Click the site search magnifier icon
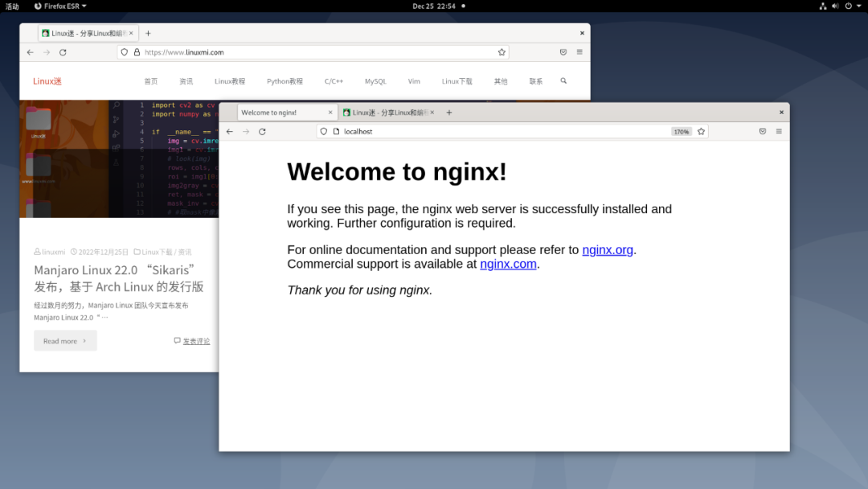Viewport: 868px width, 489px height. click(x=563, y=81)
